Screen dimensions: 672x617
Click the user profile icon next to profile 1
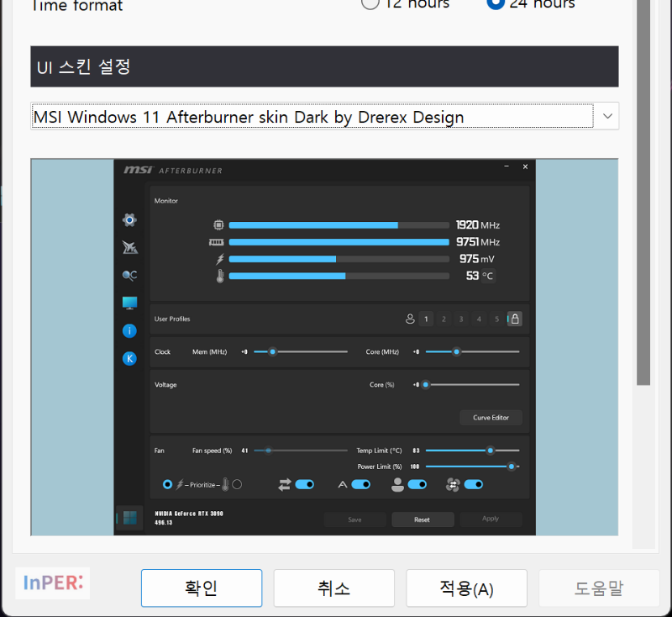pyautogui.click(x=410, y=319)
